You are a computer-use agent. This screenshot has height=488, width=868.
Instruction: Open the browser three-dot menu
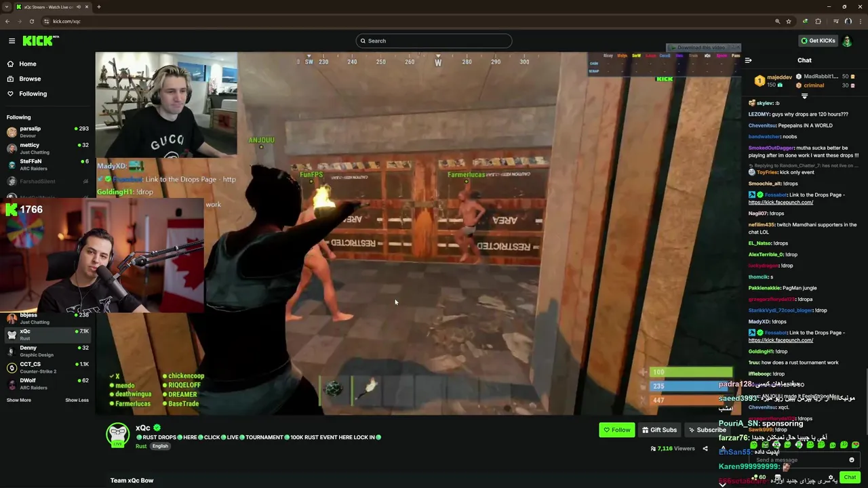(860, 21)
